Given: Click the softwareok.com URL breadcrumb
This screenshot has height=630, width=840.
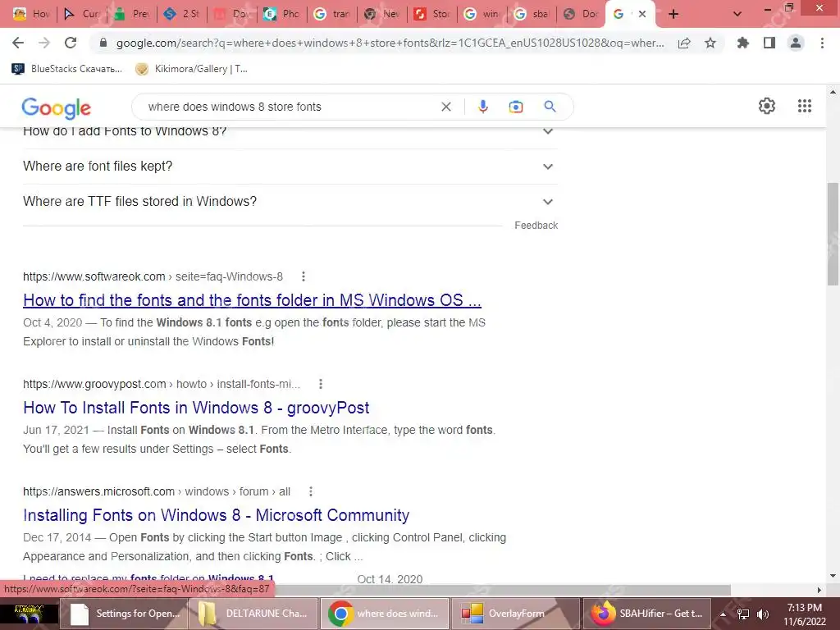Looking at the screenshot, I should (153, 276).
